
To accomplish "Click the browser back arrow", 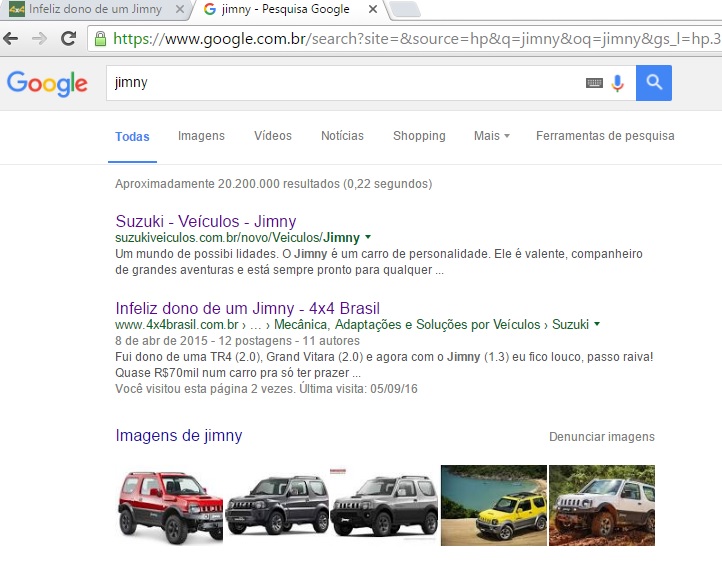I will point(11,39).
